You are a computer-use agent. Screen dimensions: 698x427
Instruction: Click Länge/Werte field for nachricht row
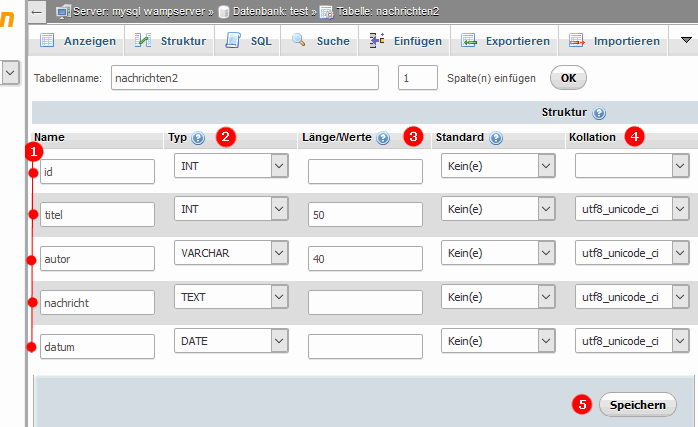pyautogui.click(x=365, y=302)
